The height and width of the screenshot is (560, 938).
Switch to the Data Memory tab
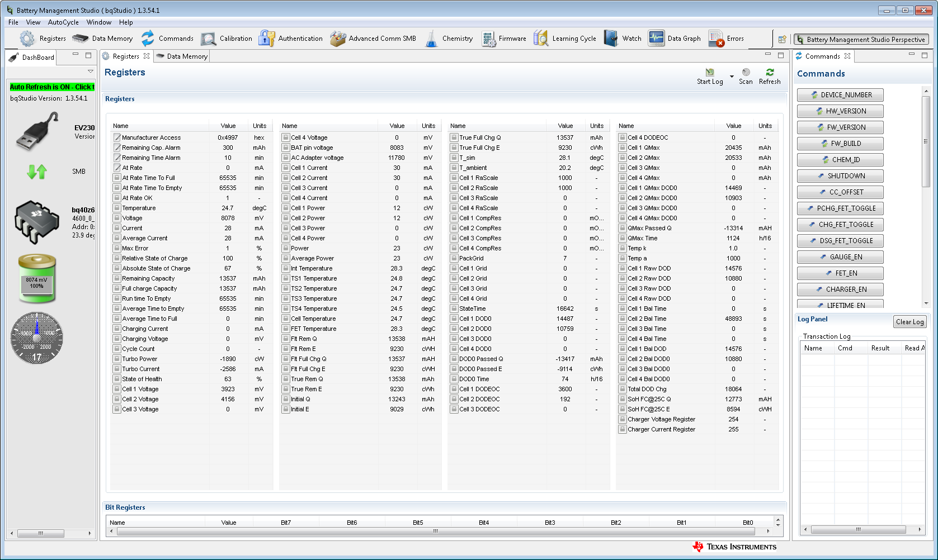[x=182, y=56]
